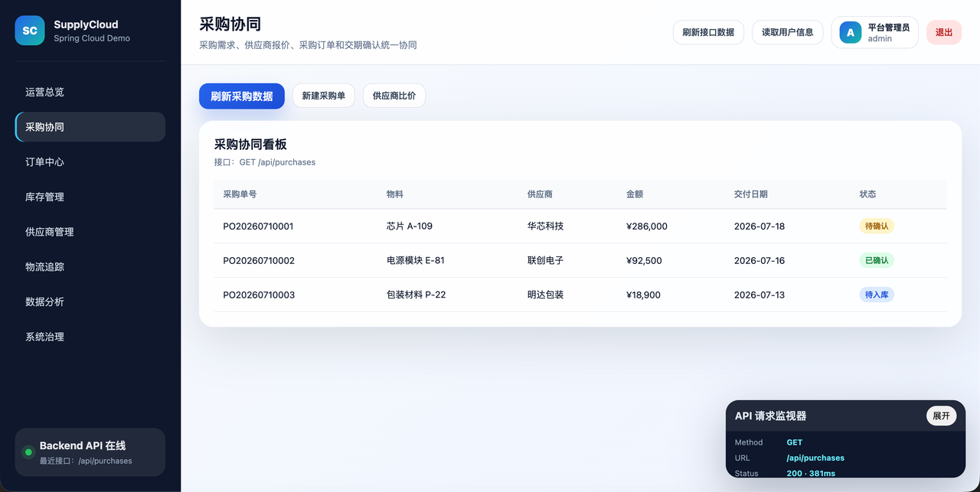This screenshot has width=980, height=492.
Task: Click the Spring Cloud Demo subtitle
Action: pos(92,38)
